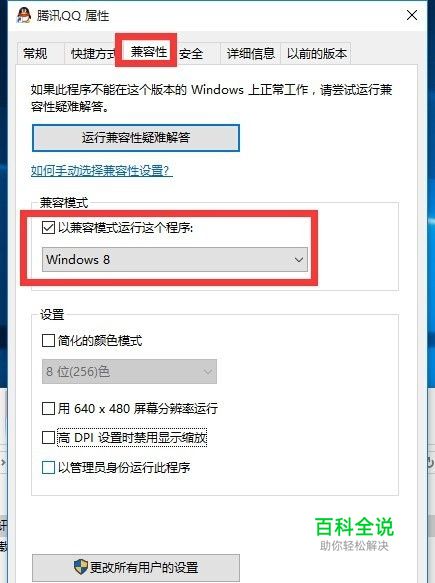Screen dimensions: 435x583
Task: Tick 以管理员身份运行此程序 checkbox
Action: coord(48,467)
